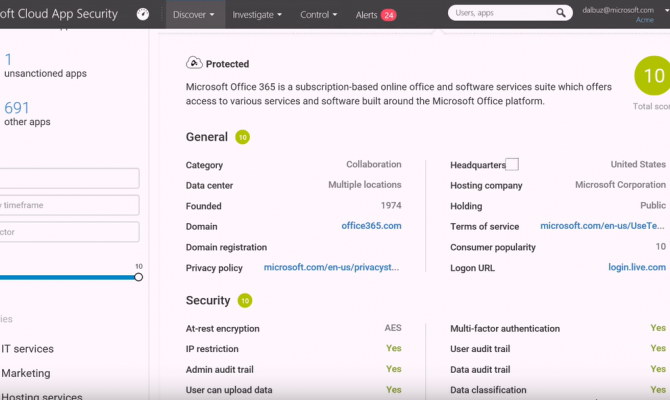Open the dalbuz@microsoft.com account menu

[x=618, y=10]
